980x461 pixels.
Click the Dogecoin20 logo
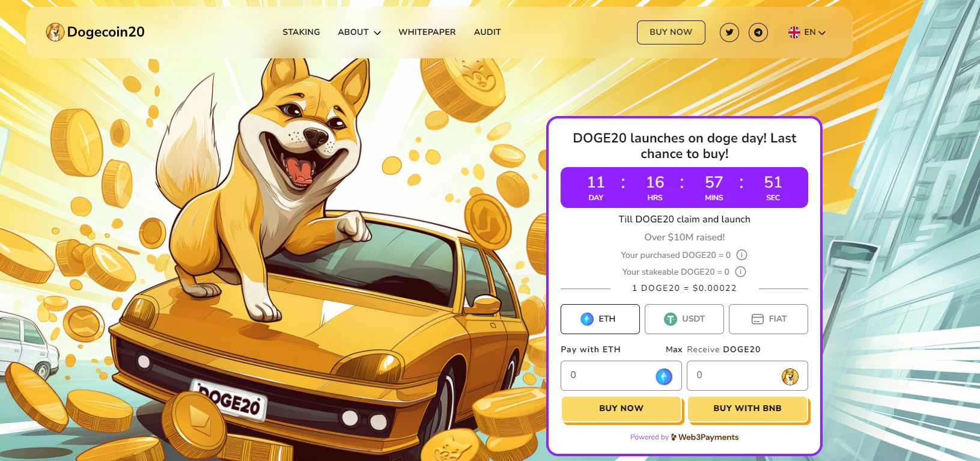click(x=96, y=32)
